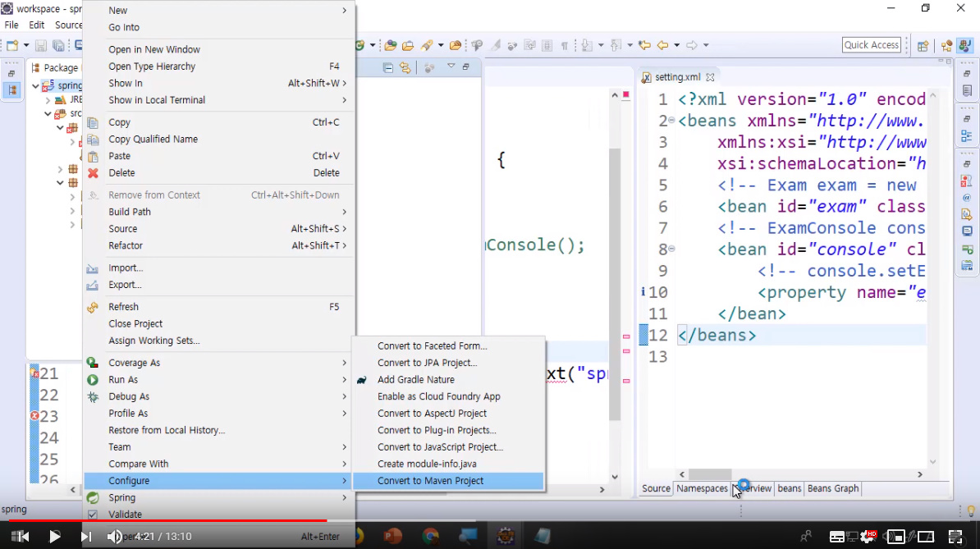
Task: Click the YouTube volume speaker icon
Action: pos(115,537)
